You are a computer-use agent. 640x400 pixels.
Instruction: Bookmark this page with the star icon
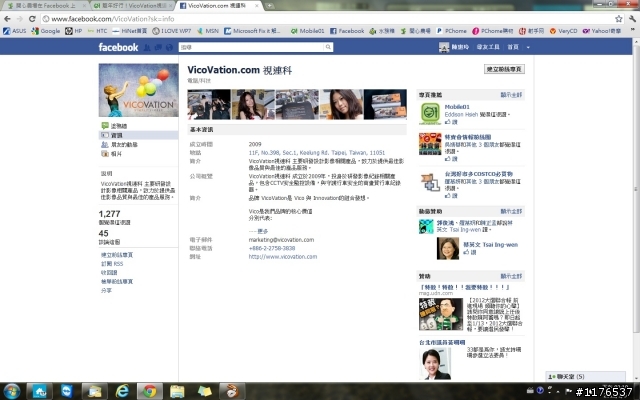[619, 19]
